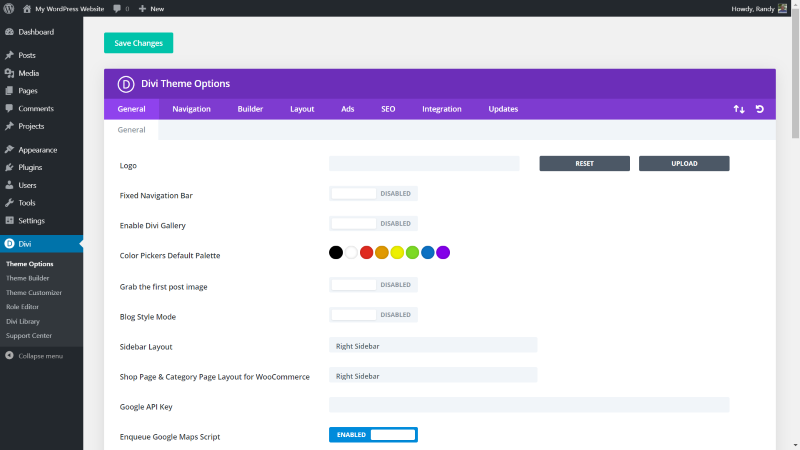Switch to the Builder tab
This screenshot has width=800, height=450.
(250, 109)
